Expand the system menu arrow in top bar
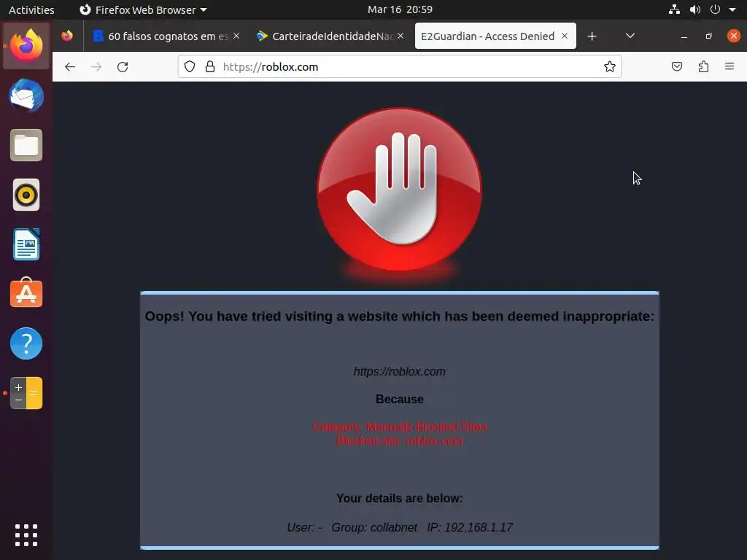 (732, 9)
